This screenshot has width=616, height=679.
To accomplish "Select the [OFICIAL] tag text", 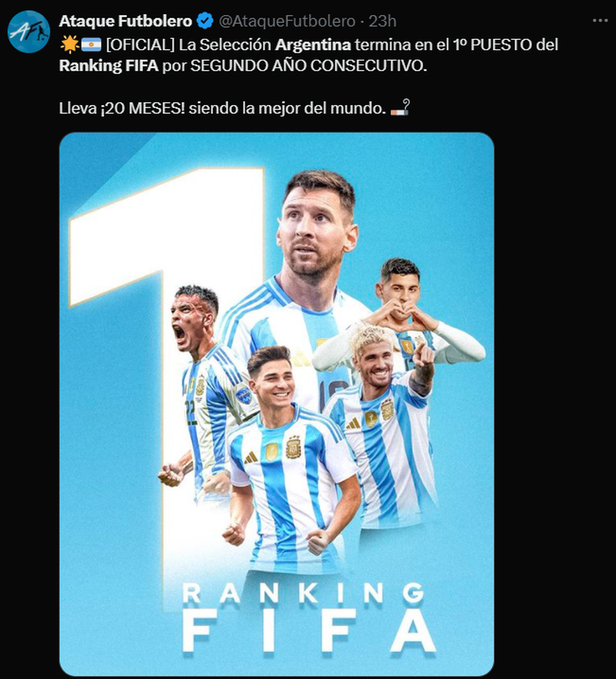I will (x=141, y=45).
